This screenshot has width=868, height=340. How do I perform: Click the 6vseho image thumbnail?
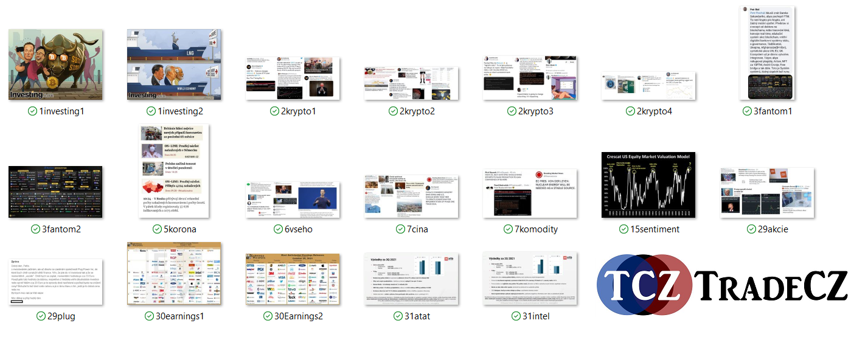(x=293, y=199)
